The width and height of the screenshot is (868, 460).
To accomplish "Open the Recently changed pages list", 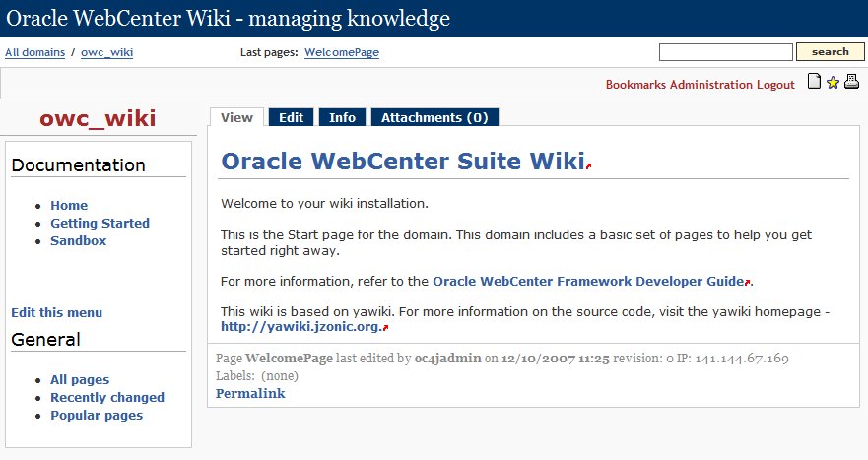I will click(107, 397).
